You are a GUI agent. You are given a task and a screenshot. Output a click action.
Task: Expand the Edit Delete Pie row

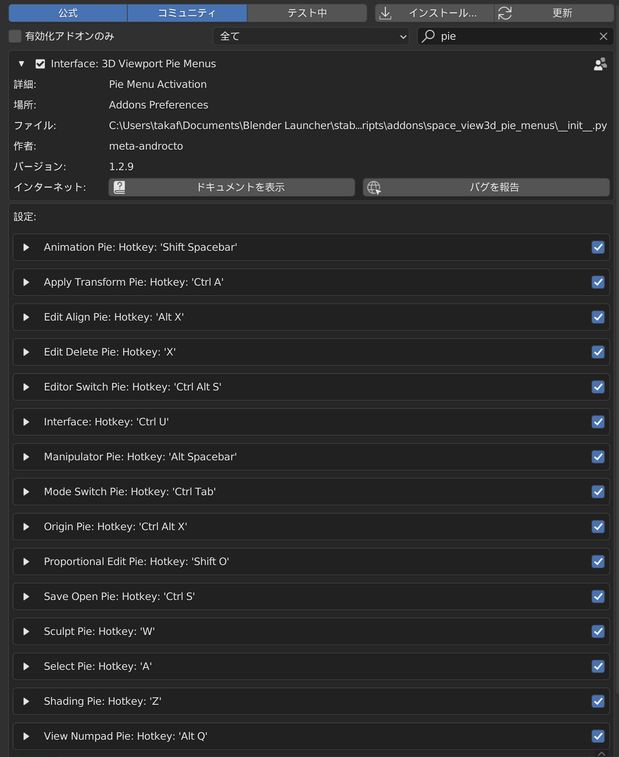(x=26, y=352)
